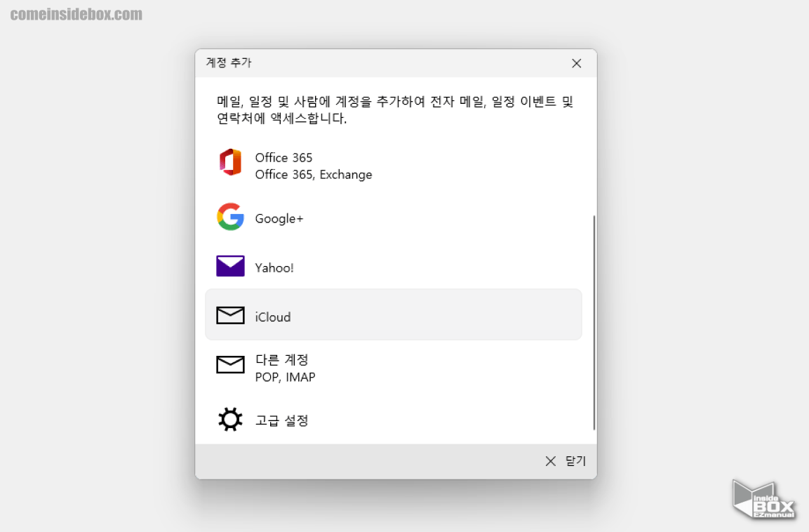
Task: Click the 닫기 button label
Action: pyautogui.click(x=576, y=461)
